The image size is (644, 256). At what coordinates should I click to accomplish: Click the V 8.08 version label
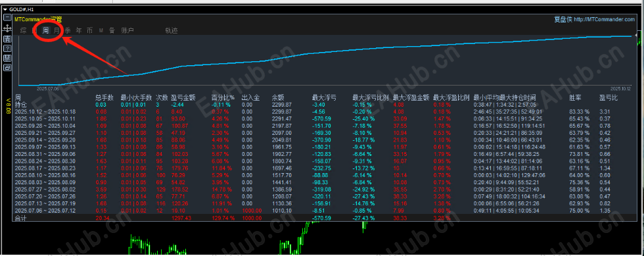tap(7, 105)
